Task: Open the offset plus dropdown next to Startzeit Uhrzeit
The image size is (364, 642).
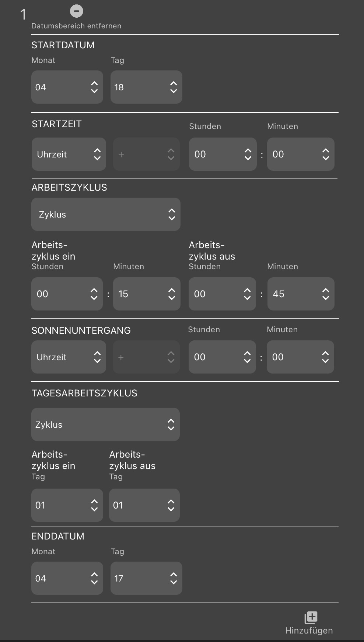Action: click(146, 154)
